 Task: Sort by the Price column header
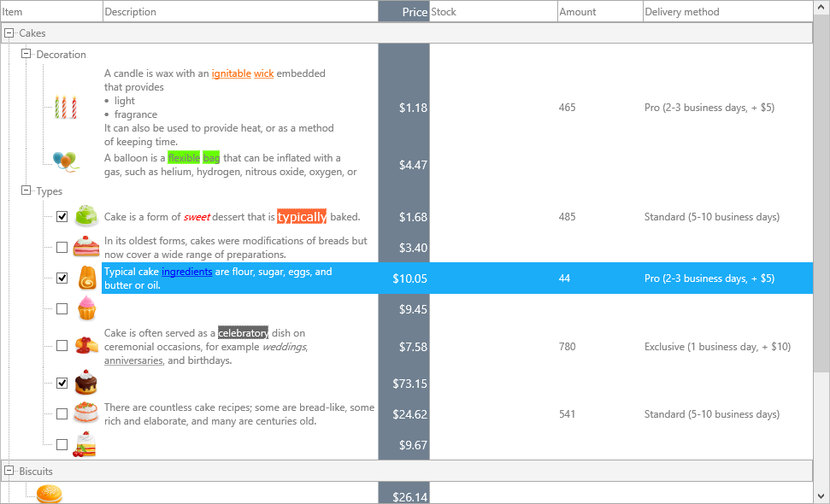coord(403,12)
